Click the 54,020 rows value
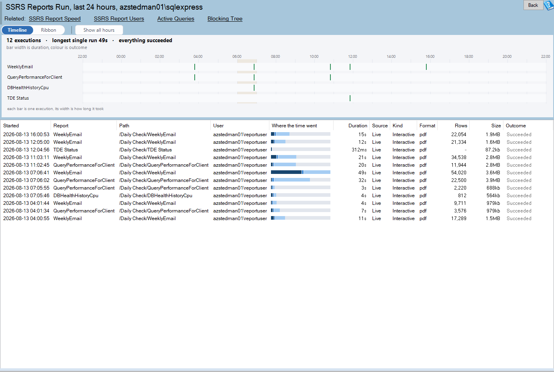Viewport: 554px width, 392px height. point(459,173)
